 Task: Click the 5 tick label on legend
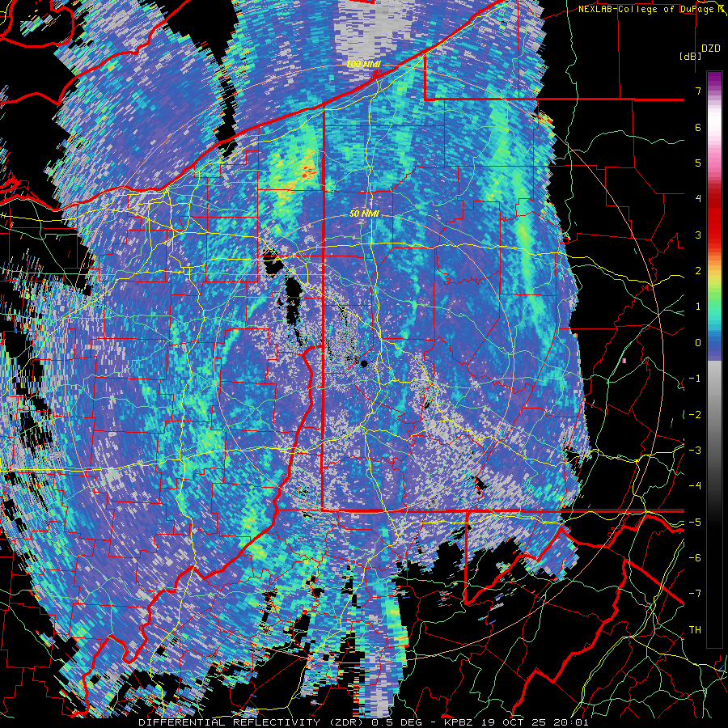click(x=698, y=163)
